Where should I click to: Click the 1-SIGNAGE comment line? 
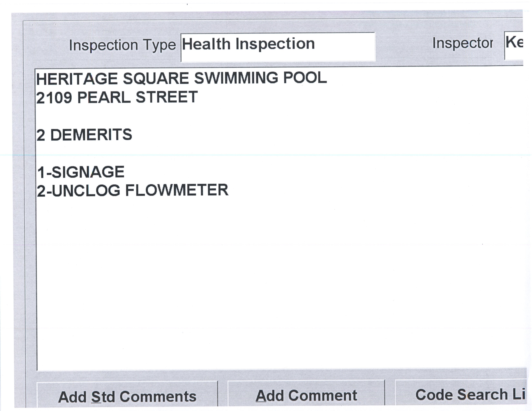tap(81, 172)
